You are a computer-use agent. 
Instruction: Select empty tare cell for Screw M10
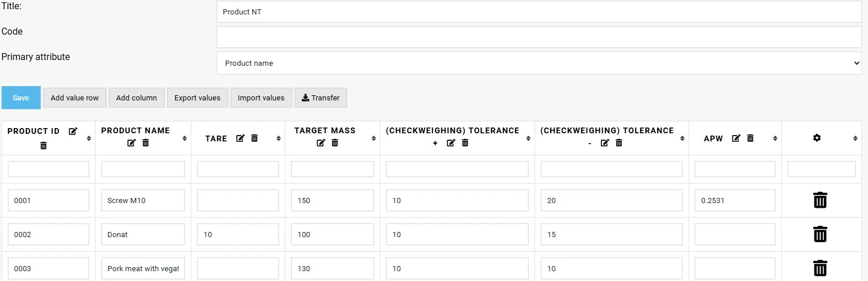238,200
